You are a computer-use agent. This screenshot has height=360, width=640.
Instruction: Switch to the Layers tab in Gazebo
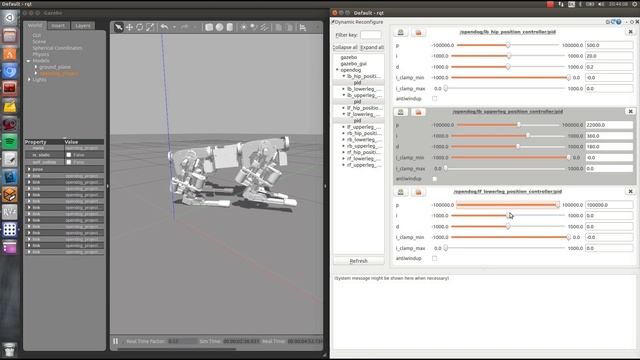(83, 26)
